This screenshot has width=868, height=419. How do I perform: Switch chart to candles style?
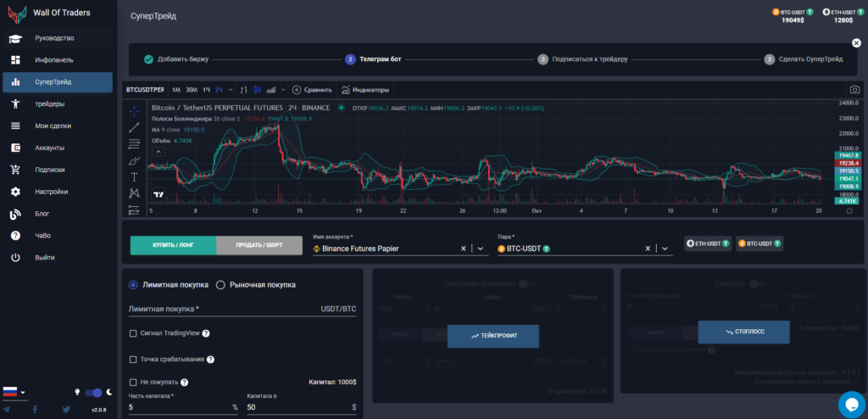click(x=258, y=90)
